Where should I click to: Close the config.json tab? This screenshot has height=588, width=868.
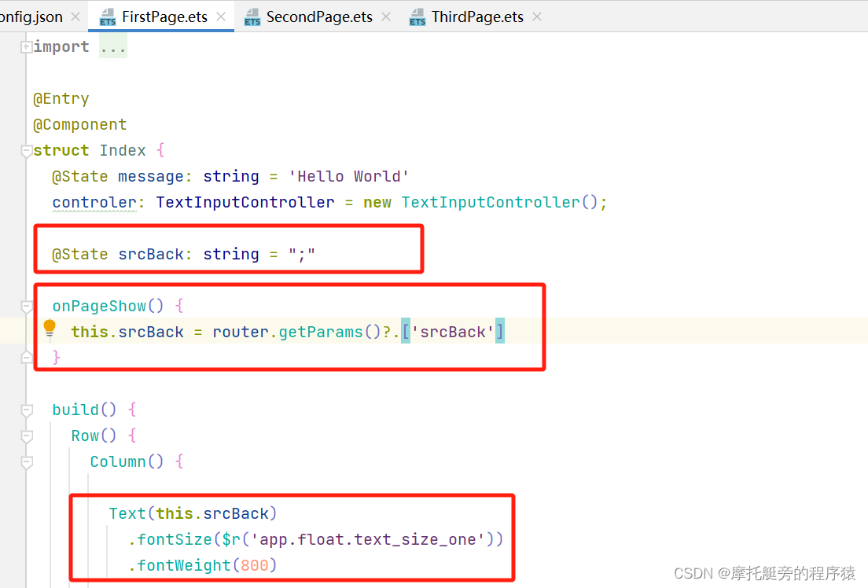point(75,17)
